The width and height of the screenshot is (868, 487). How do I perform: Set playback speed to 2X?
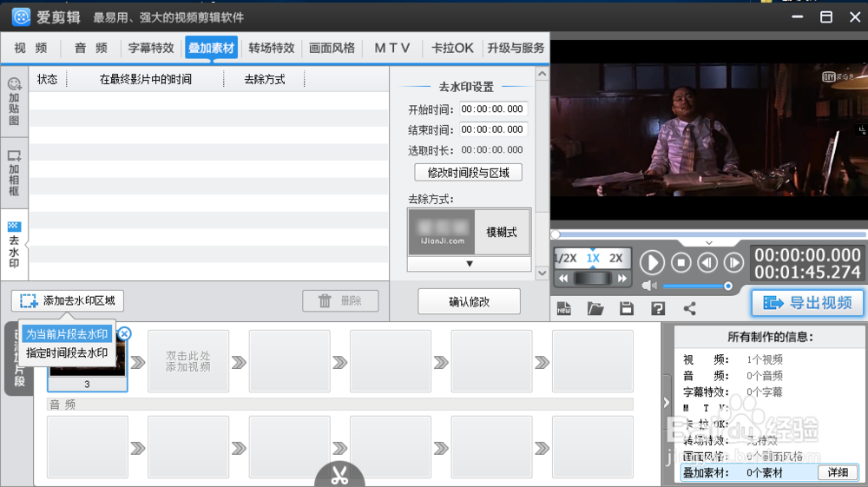[615, 259]
